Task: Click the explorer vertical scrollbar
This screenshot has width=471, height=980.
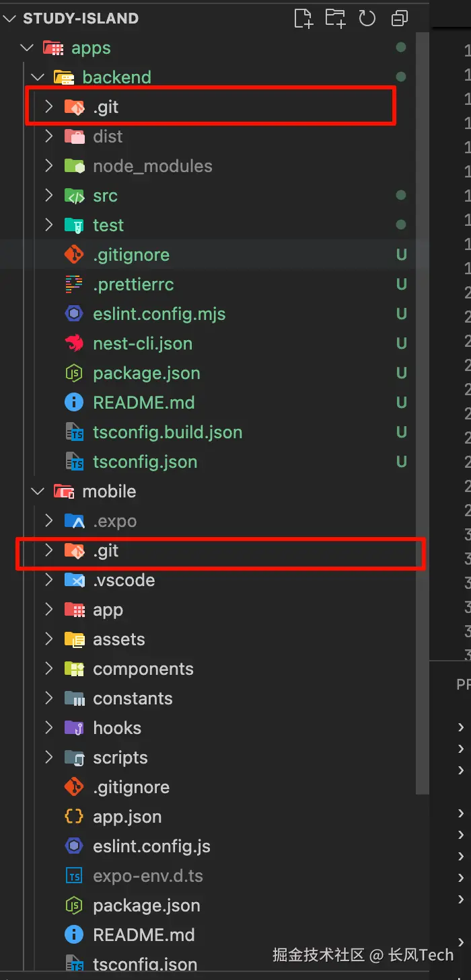Action: tap(422, 403)
